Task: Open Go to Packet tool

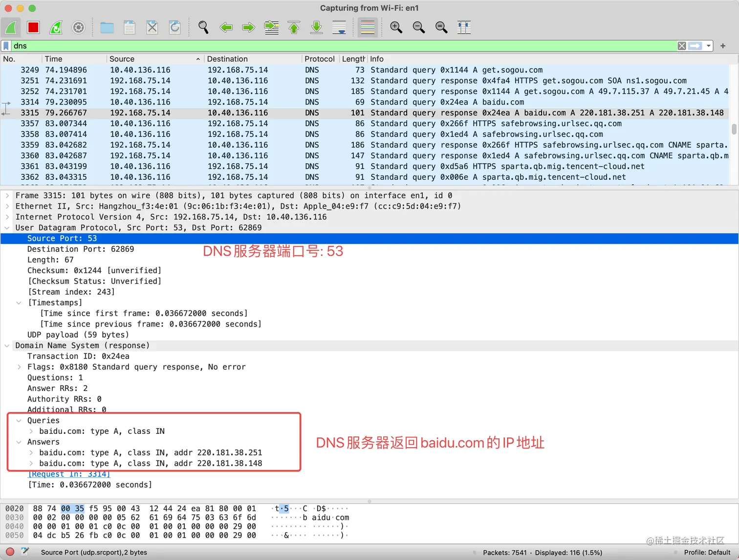Action: (271, 27)
